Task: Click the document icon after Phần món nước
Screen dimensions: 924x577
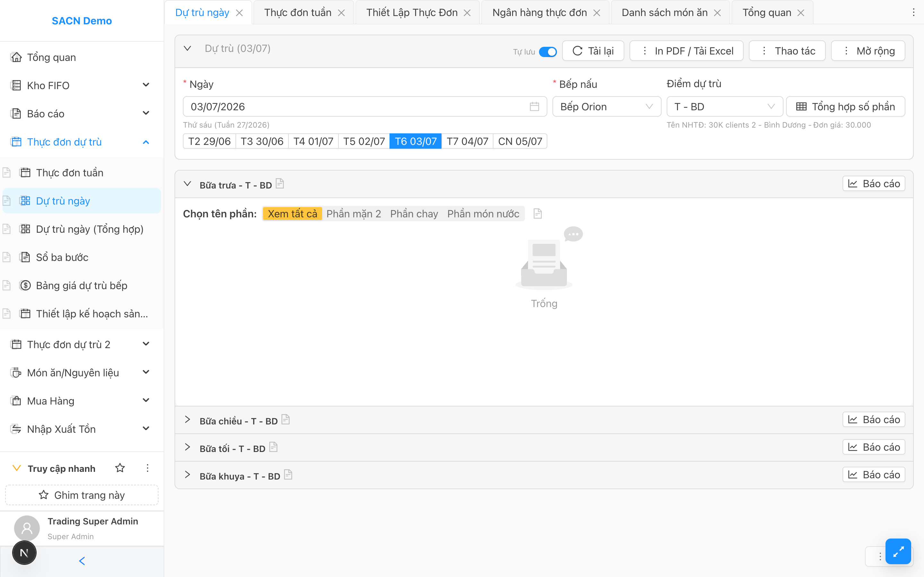Action: pyautogui.click(x=538, y=214)
